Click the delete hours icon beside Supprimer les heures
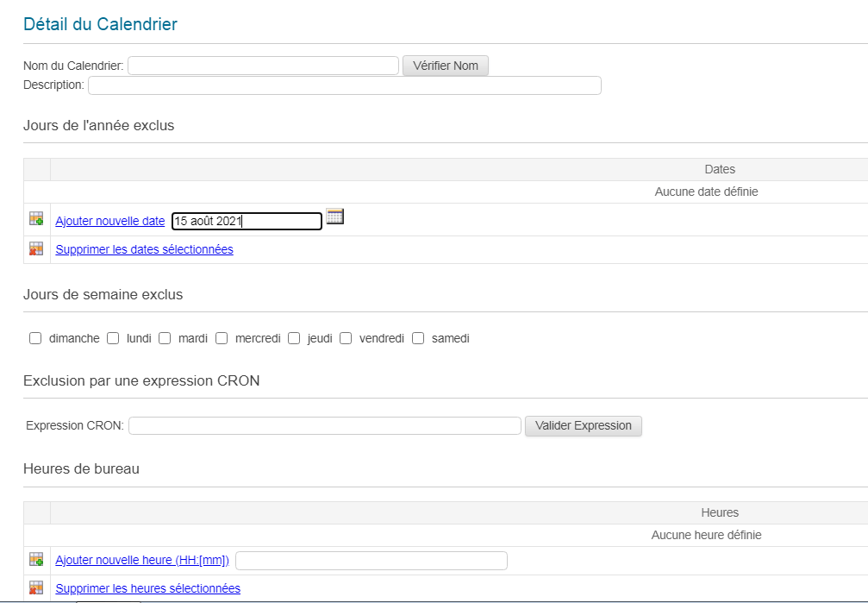The image size is (868, 603). (36, 587)
